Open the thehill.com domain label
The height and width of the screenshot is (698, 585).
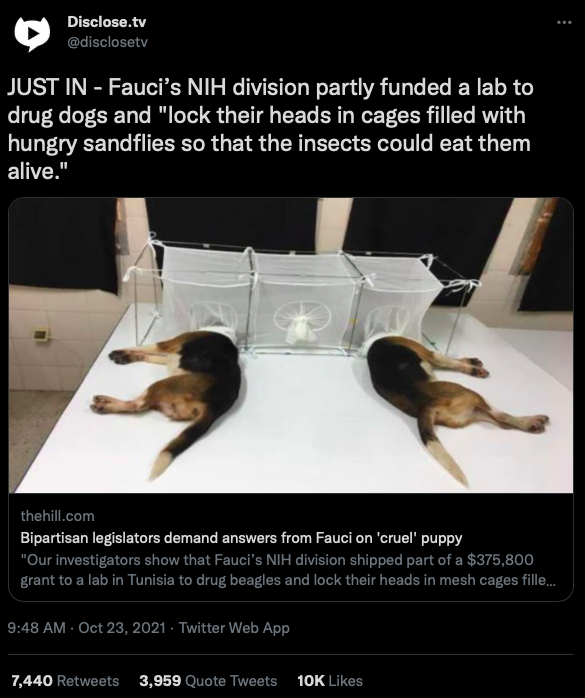tap(57, 516)
